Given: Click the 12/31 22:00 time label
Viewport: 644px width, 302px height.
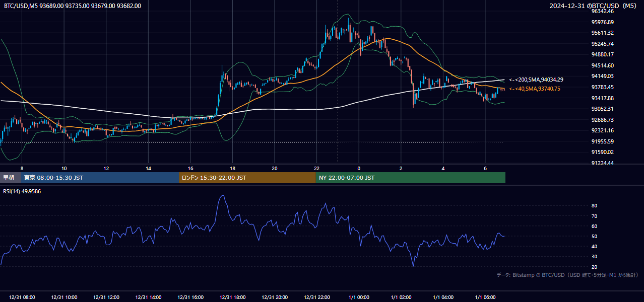Looking at the screenshot, I should coord(317,297).
